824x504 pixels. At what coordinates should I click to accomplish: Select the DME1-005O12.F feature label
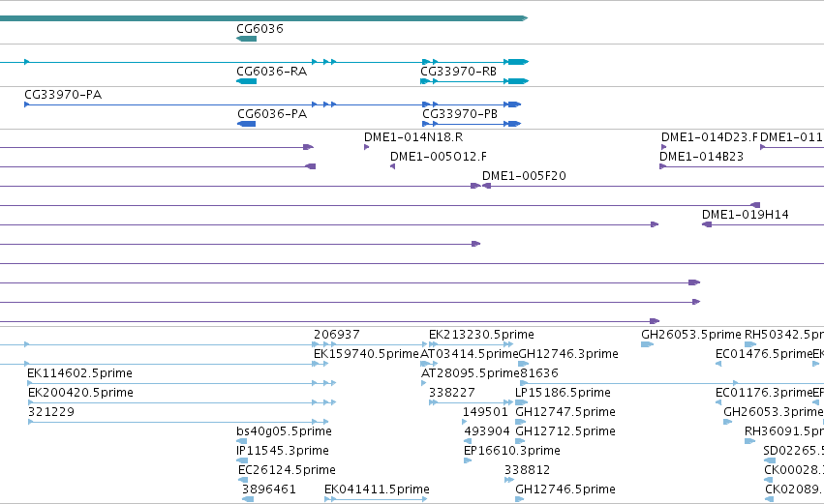439,157
